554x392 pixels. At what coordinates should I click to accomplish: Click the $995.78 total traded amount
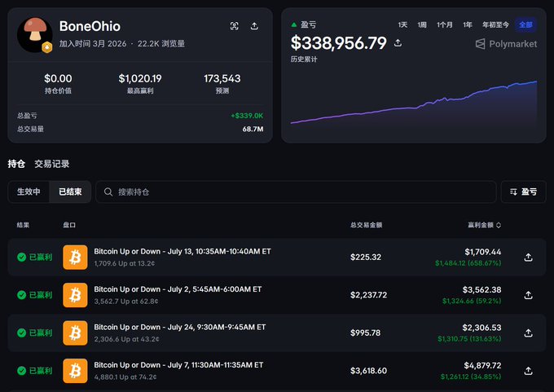(365, 333)
